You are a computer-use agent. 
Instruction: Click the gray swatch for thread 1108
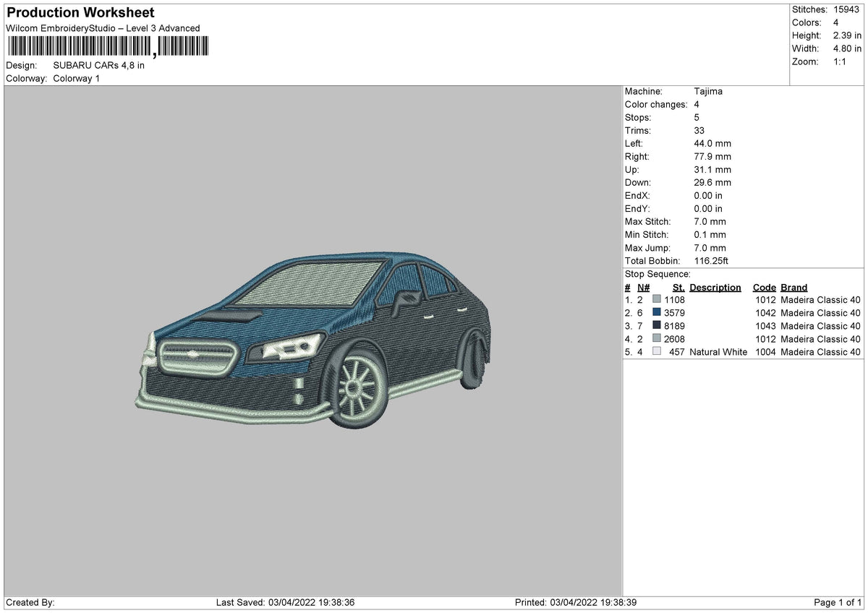657,300
